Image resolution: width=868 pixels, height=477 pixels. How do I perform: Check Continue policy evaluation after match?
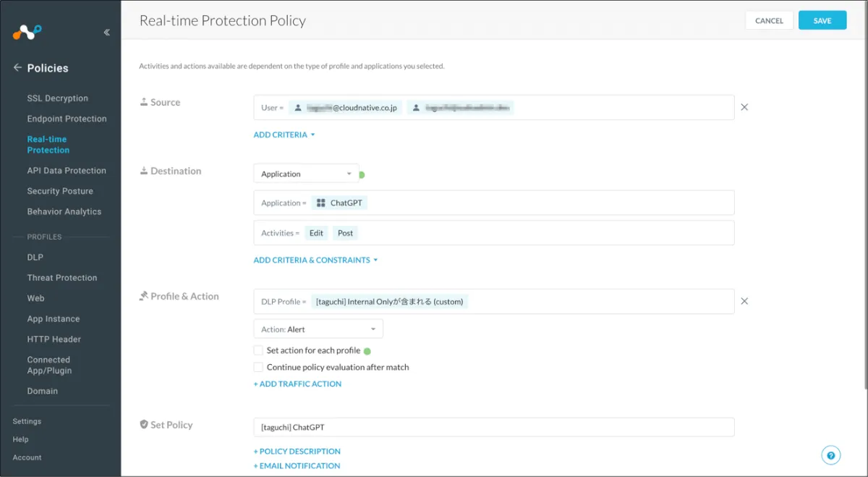pyautogui.click(x=258, y=367)
